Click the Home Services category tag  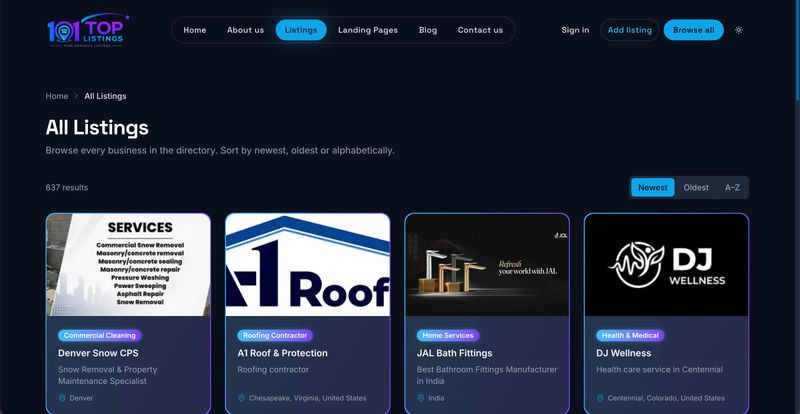[448, 335]
